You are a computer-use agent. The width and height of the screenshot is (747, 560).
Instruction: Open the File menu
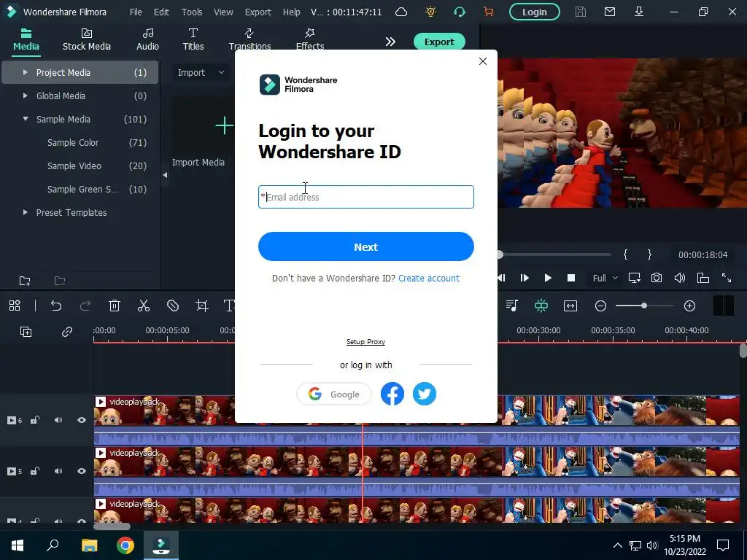click(136, 12)
